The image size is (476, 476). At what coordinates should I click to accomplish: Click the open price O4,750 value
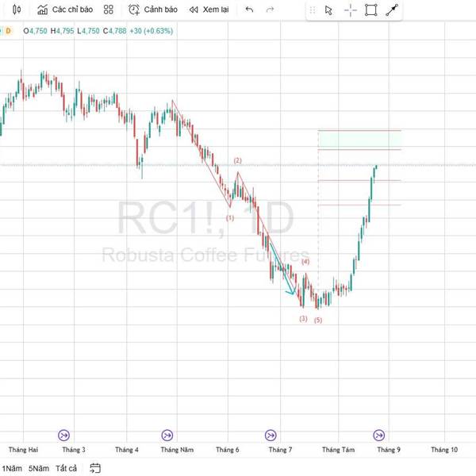pyautogui.click(x=35, y=31)
